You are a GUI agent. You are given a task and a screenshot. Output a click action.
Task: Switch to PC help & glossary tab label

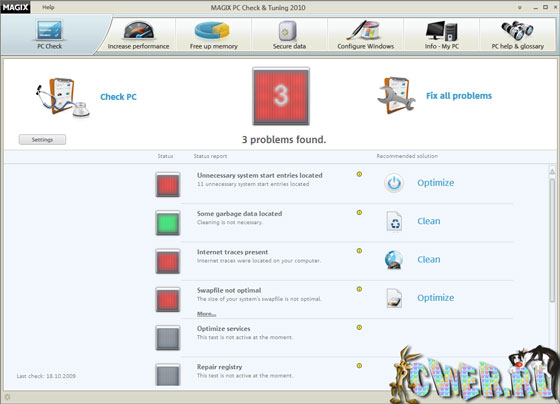(518, 46)
